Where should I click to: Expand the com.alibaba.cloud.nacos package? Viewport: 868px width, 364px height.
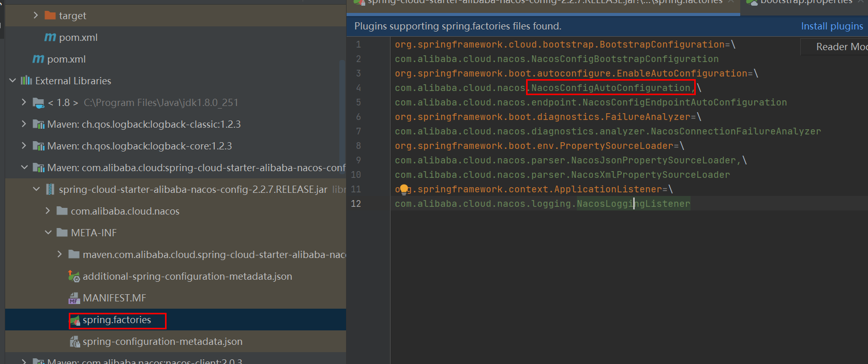click(48, 211)
